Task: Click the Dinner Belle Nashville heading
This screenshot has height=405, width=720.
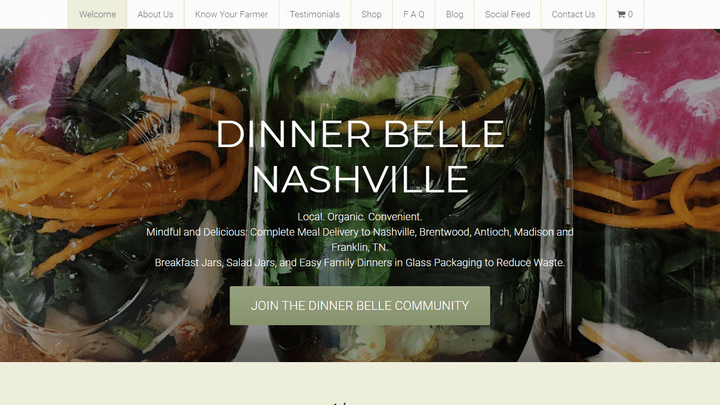Action: click(360, 156)
